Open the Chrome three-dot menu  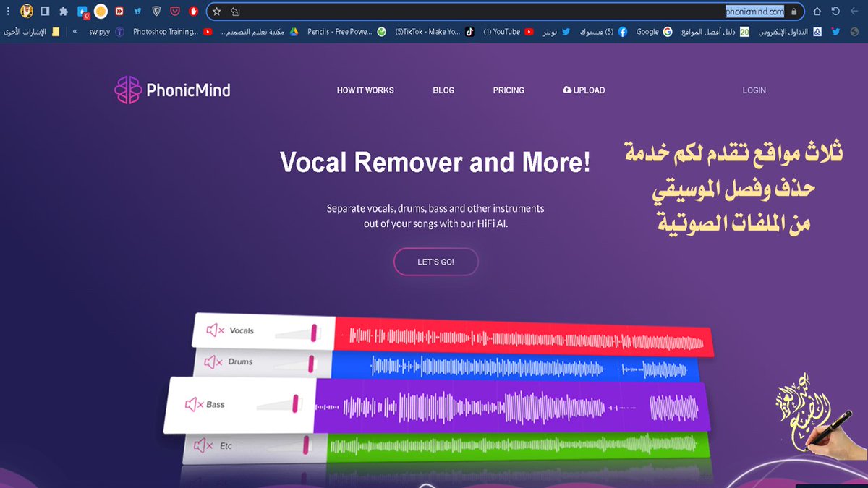click(7, 12)
